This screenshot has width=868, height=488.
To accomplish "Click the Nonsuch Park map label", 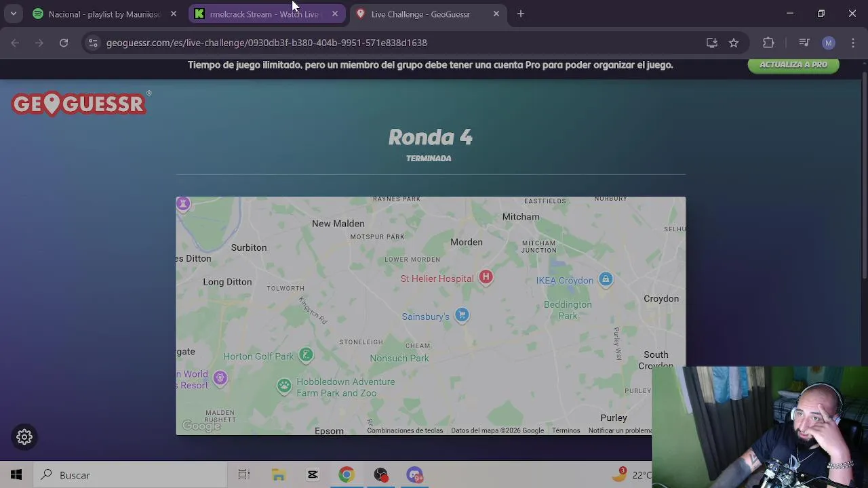I will 399,358.
